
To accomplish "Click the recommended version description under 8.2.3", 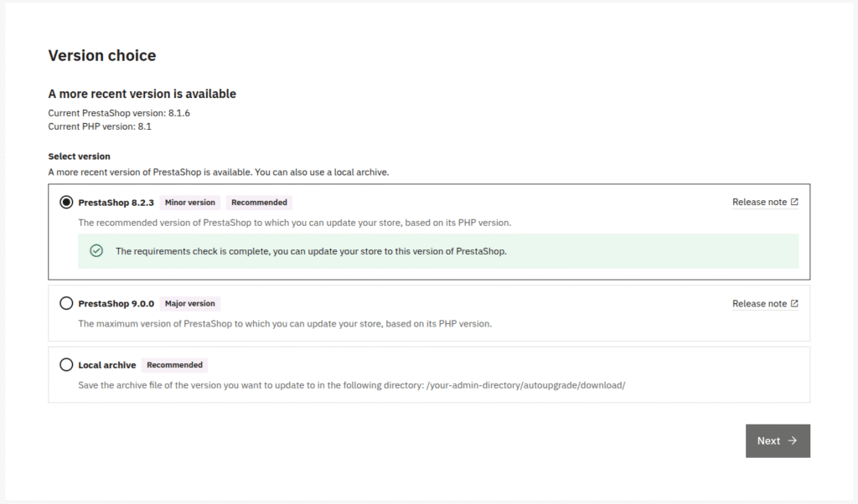I will (x=295, y=223).
